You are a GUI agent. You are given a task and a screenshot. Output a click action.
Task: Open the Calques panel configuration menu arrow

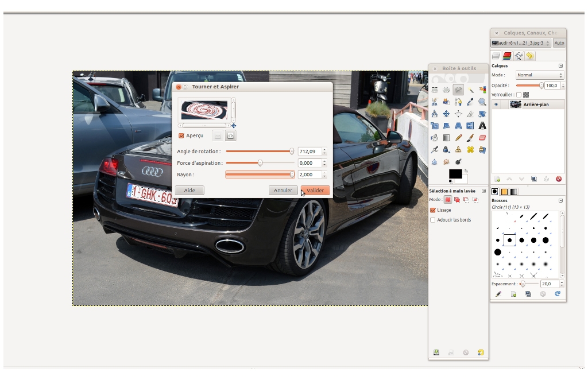coord(560,66)
